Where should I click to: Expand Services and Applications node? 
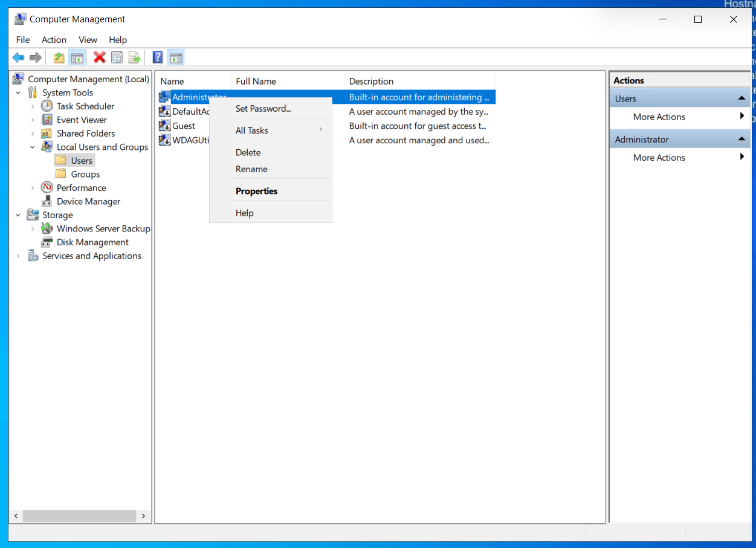(18, 256)
